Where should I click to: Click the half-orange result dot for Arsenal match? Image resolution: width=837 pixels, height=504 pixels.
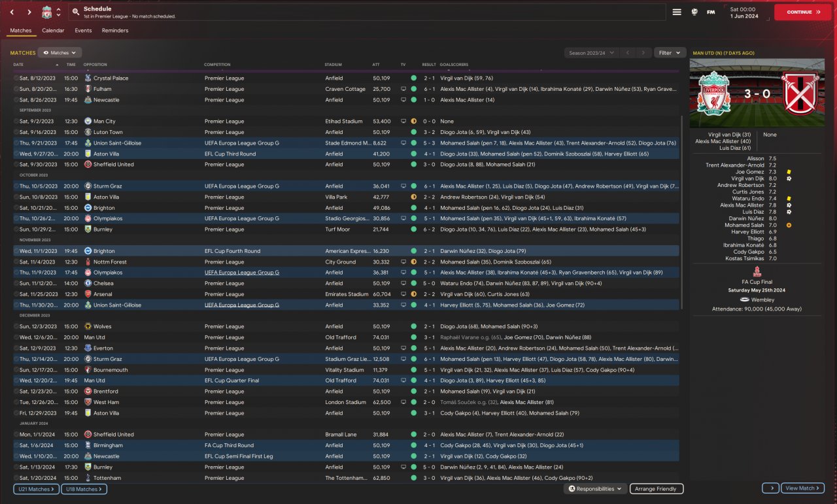coord(413,294)
